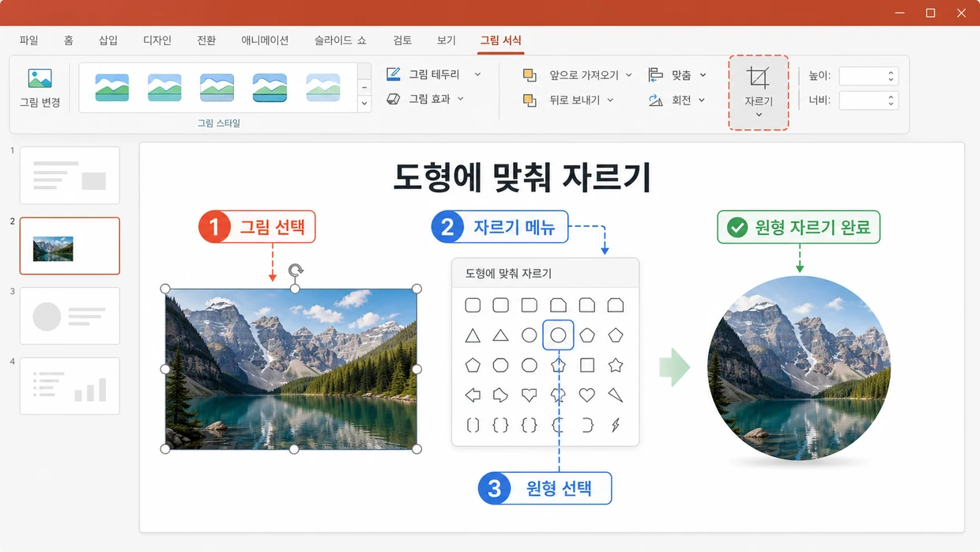Select slide 1 thumbnail
Screen dimensions: 980x552
[70, 176]
